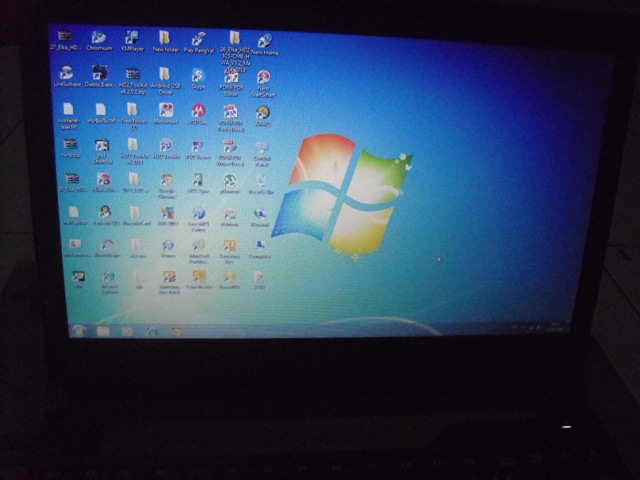The height and width of the screenshot is (480, 640).
Task: Open the PDFill PDF Writer (Free) shortcut
Action: [x=230, y=153]
